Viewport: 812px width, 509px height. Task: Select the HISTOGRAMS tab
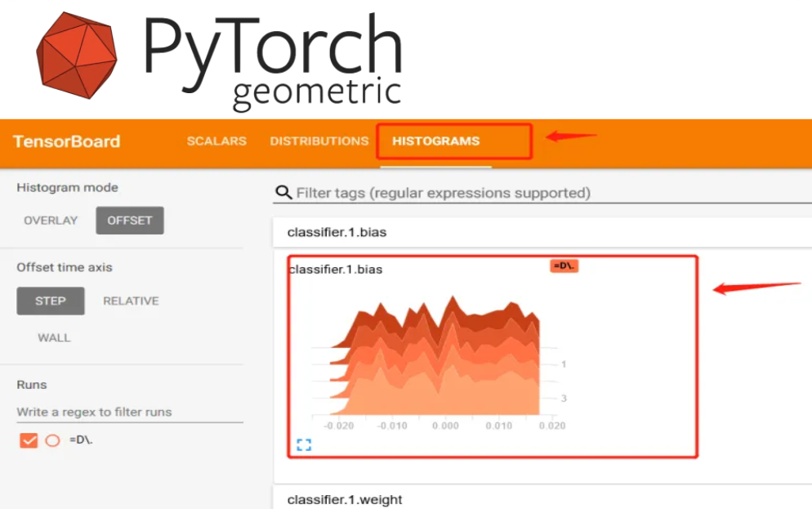(435, 141)
